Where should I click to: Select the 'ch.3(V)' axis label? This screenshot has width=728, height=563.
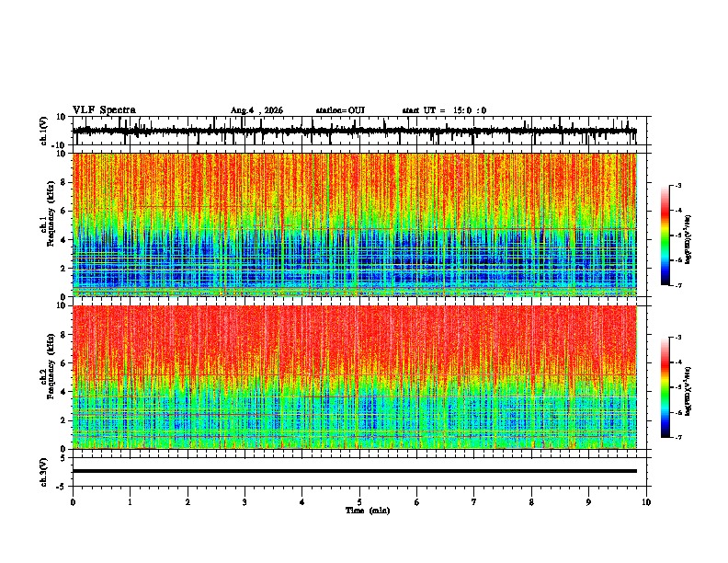point(44,472)
